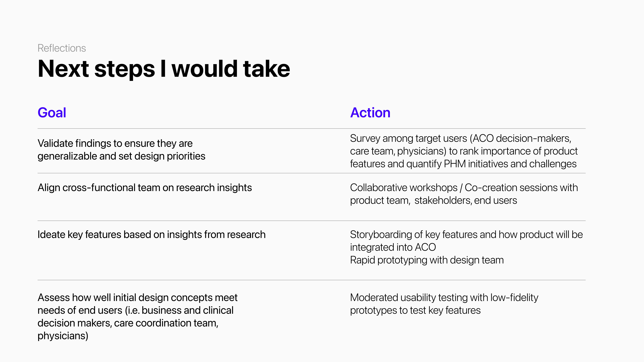Click the 'Collaborative workshops / Co-creation sessions' text
The width and height of the screenshot is (644, 362).
pyautogui.click(x=464, y=194)
